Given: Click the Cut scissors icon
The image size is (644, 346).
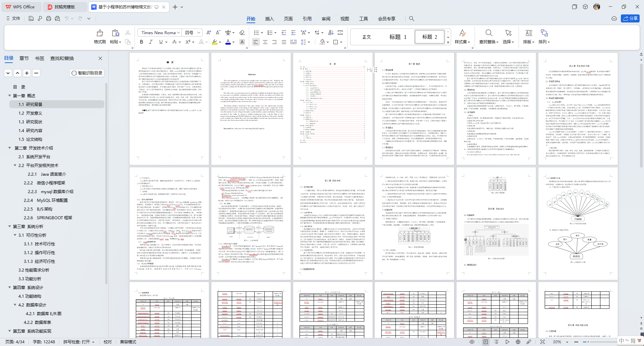Looking at the screenshot, I should pyautogui.click(x=128, y=33).
